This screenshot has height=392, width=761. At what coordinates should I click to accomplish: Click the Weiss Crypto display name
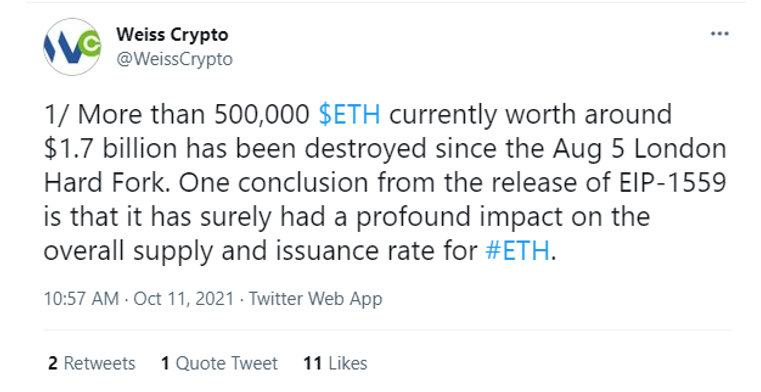tap(172, 34)
